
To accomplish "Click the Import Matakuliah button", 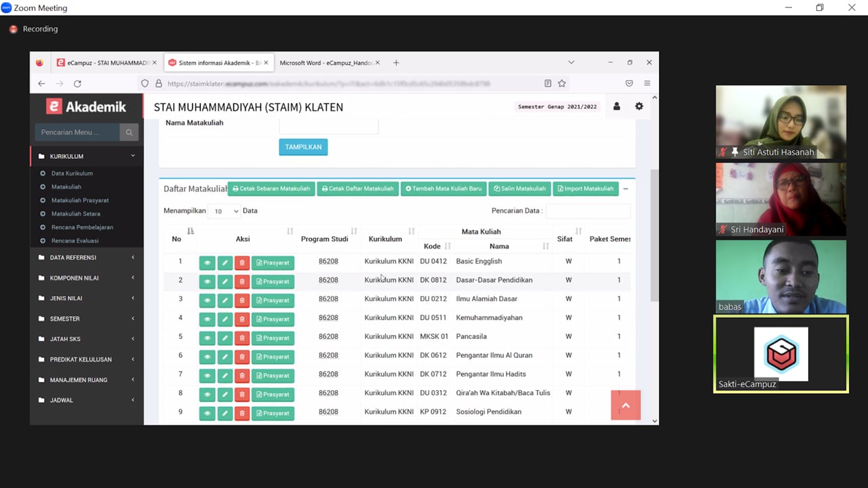I will click(585, 189).
